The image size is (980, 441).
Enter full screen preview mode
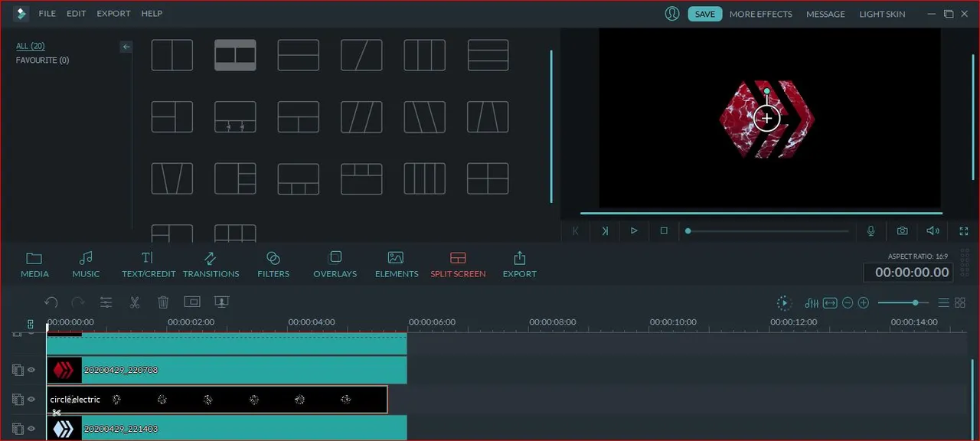coord(964,230)
